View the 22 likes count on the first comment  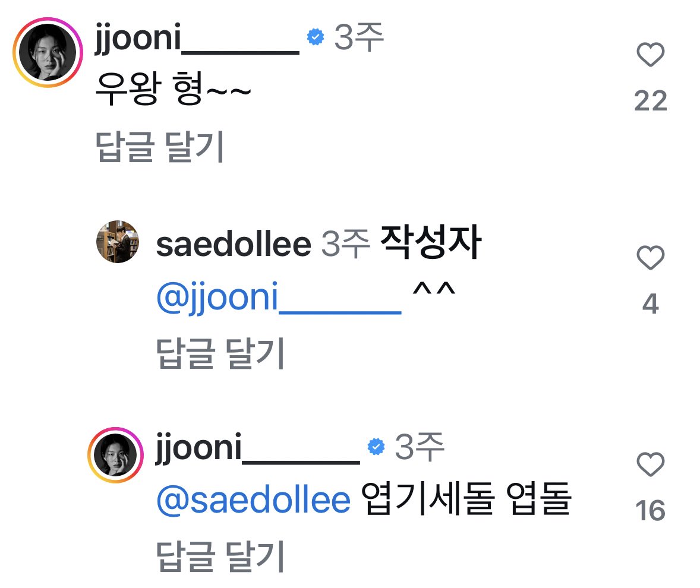651,101
